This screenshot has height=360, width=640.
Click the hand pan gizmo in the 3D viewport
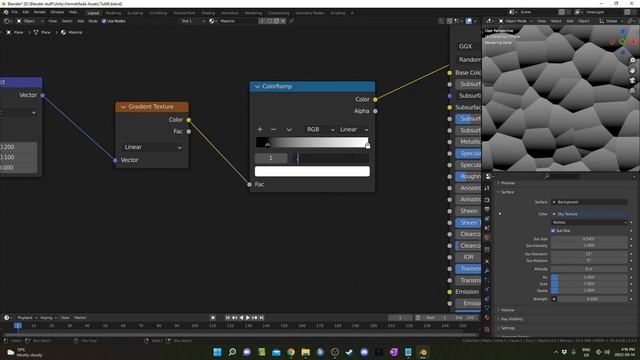tap(632, 70)
